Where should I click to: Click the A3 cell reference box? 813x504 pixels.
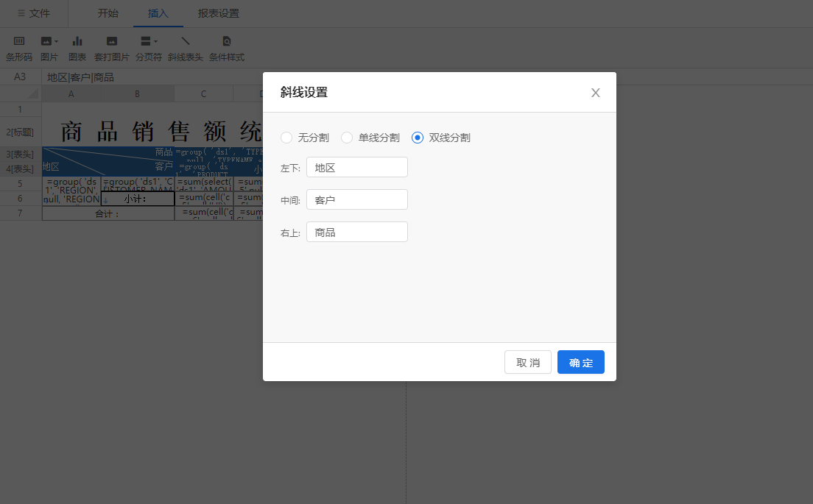[x=20, y=77]
